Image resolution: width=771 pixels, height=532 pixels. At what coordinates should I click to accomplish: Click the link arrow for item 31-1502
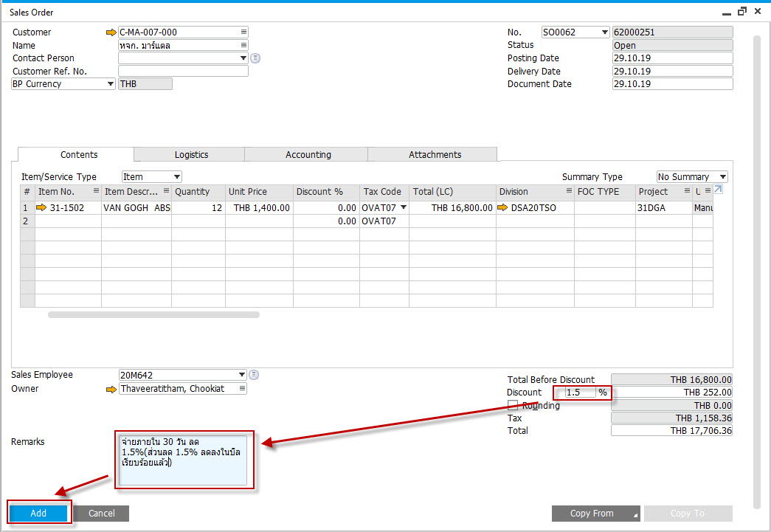click(x=41, y=207)
